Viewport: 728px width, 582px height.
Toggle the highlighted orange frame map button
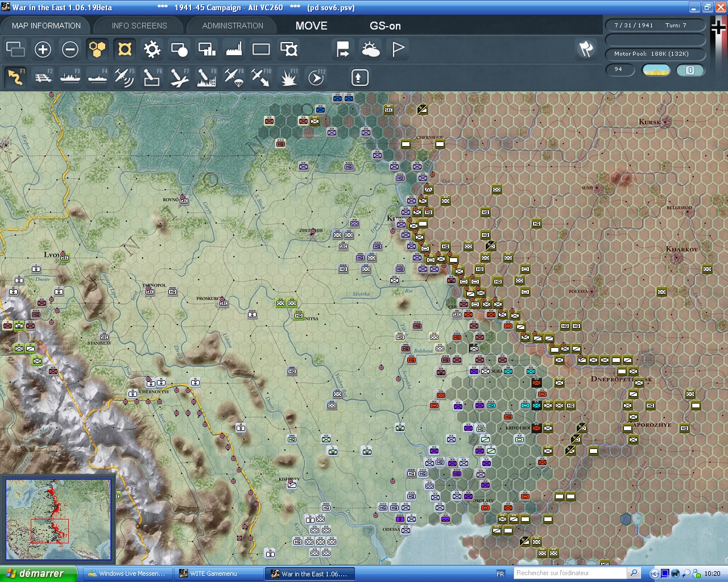(x=125, y=49)
